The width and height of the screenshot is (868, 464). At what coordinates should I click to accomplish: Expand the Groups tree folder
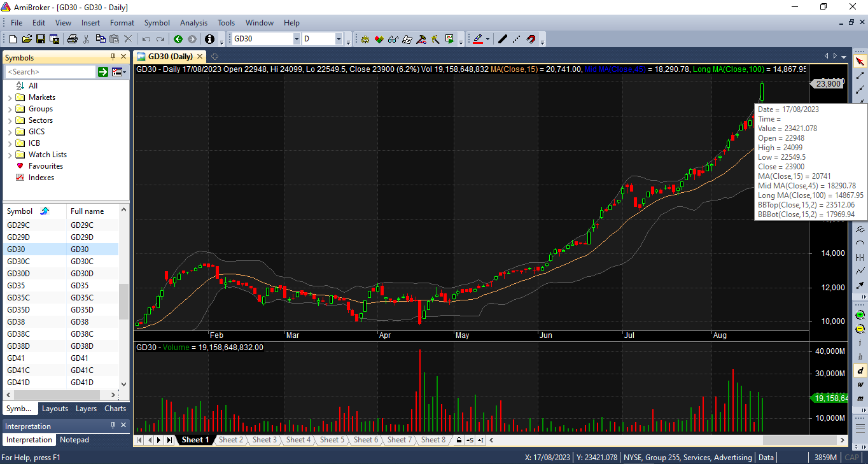10,109
